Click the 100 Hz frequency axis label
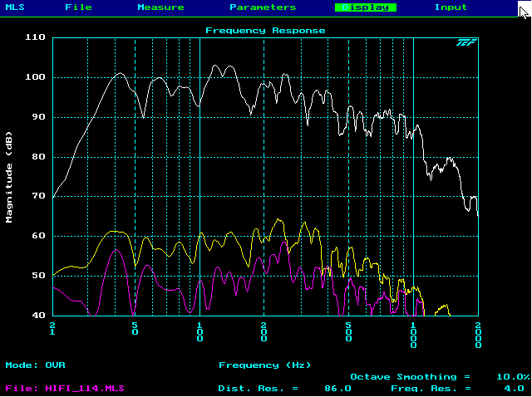The image size is (532, 397). (x=199, y=332)
